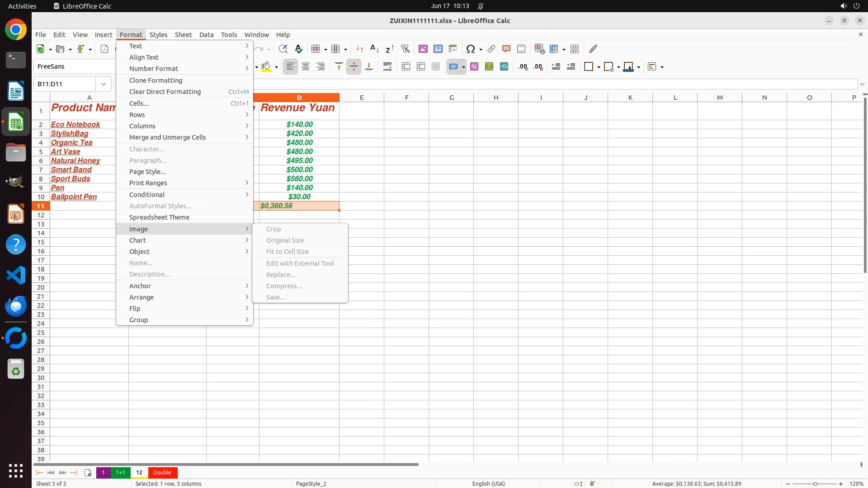Choose Cells... from Format menu
The width and height of the screenshot is (868, 488).
point(139,103)
